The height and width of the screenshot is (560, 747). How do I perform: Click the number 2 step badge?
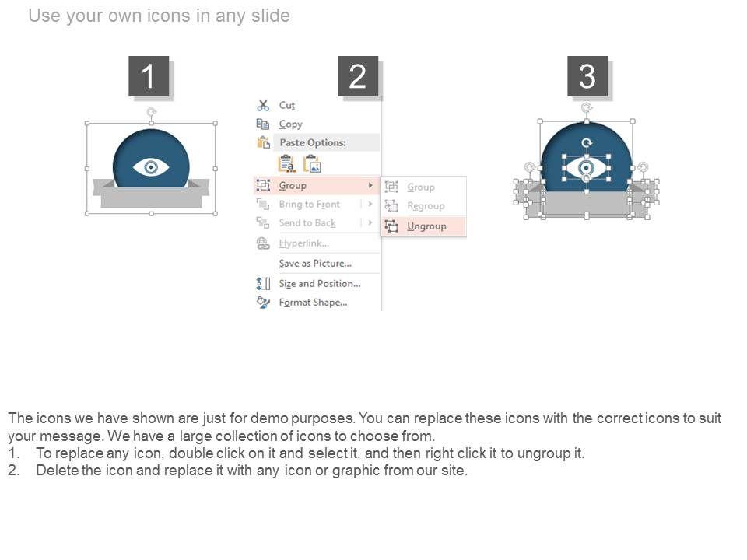358,76
